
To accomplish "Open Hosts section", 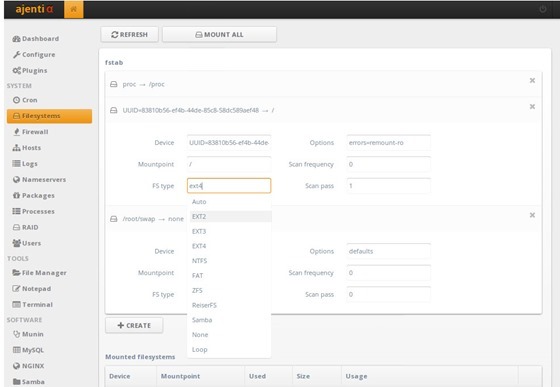I will [27, 148].
